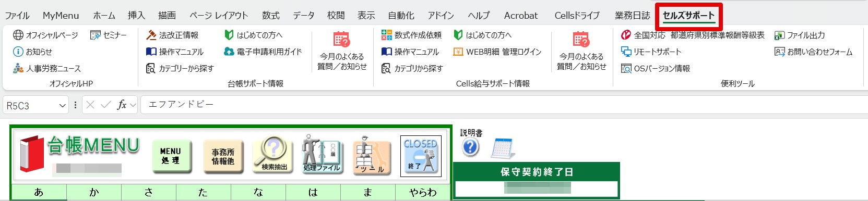Switch to the 表示 tab
Viewport: 868px width, 201px height.
[366, 16]
